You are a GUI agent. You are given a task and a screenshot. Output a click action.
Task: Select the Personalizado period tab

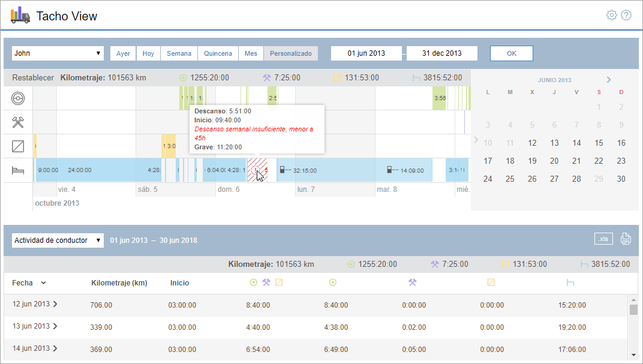point(291,53)
